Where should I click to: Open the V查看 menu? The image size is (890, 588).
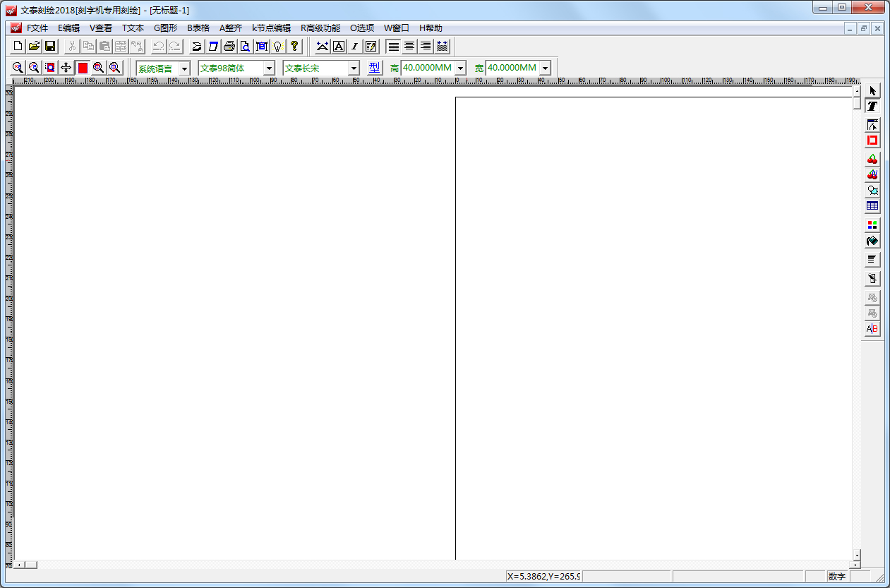(101, 28)
